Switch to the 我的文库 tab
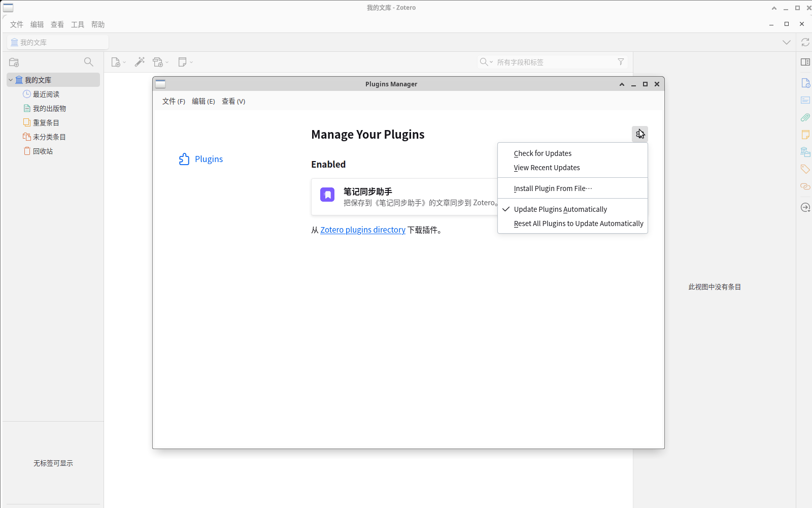The width and height of the screenshot is (812, 508). 58,42
